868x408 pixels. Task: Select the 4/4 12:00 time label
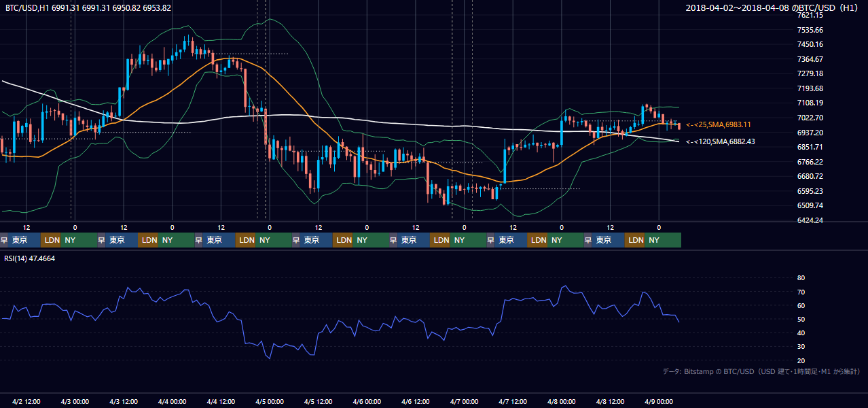(221, 401)
